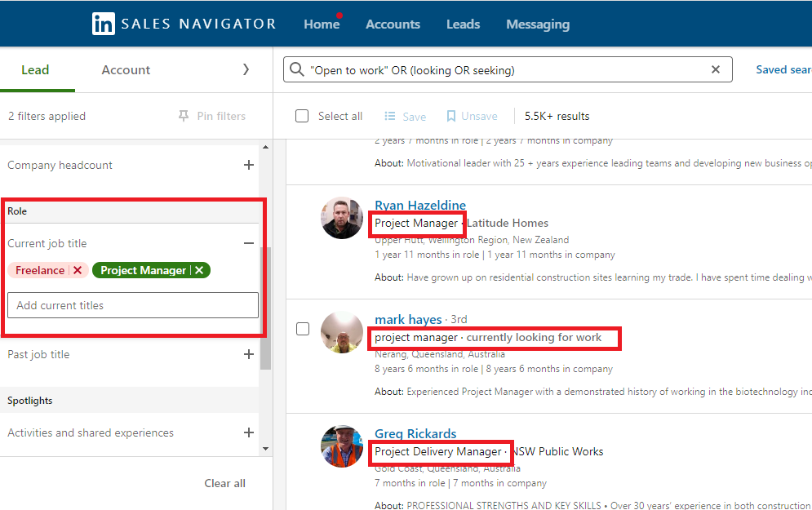Go to the Home menu

322,24
